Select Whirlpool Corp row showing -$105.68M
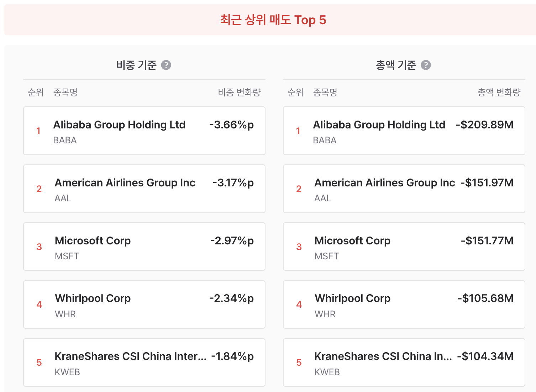Screen dimensions: 536x392 [x=404, y=304]
